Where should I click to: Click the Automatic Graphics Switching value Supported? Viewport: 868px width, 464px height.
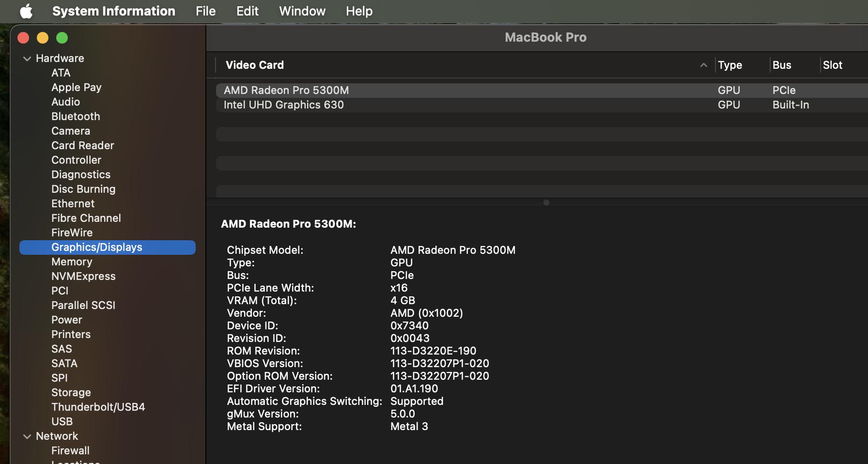[x=417, y=401]
